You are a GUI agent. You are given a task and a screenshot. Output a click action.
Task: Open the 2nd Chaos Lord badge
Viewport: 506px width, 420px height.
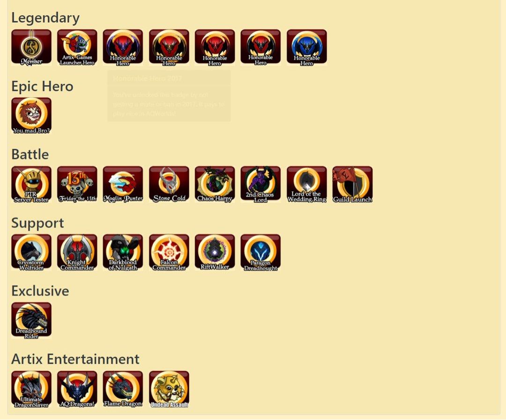coord(260,184)
